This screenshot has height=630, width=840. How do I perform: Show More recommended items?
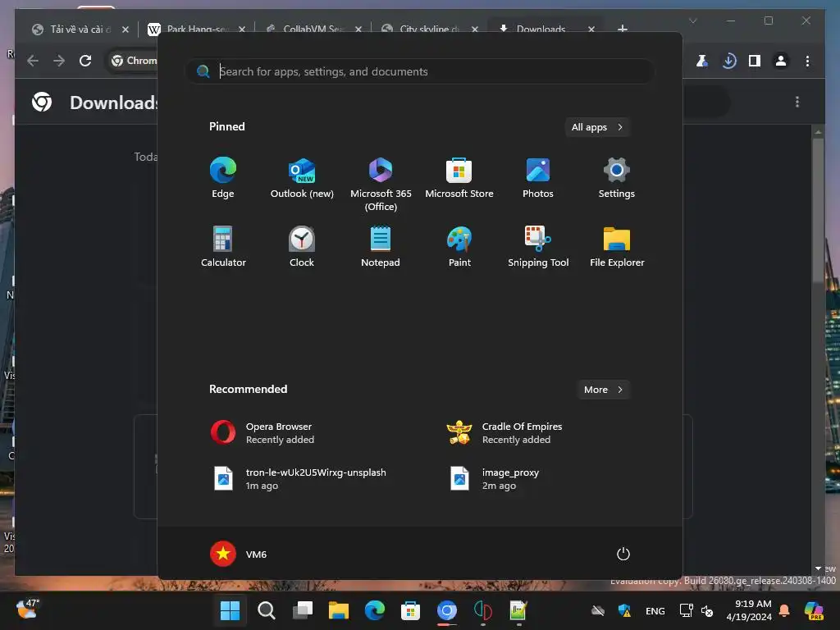603,390
